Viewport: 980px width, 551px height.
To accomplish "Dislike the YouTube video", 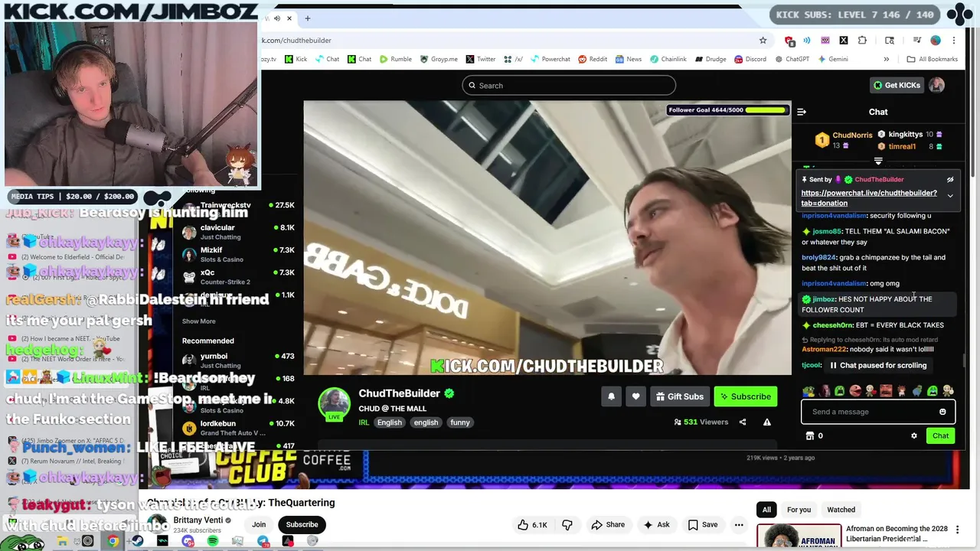I will tap(567, 525).
